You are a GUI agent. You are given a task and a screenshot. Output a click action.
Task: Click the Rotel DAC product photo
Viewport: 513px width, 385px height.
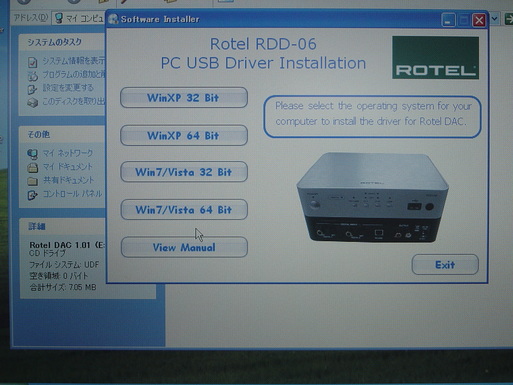372,197
